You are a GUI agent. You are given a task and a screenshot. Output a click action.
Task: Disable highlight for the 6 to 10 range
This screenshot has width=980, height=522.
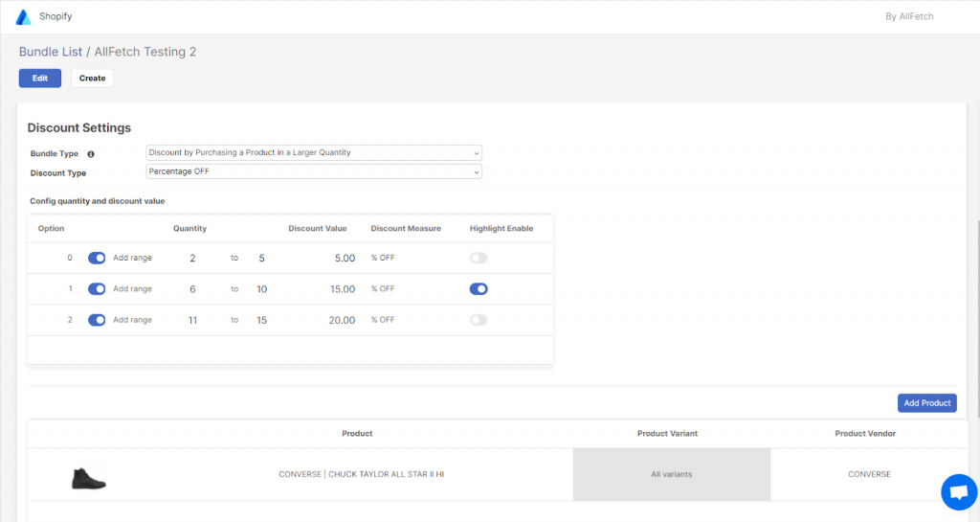tap(479, 288)
